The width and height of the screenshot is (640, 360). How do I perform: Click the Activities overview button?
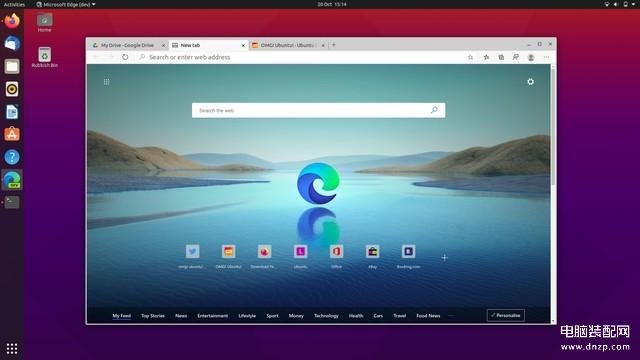(x=14, y=4)
